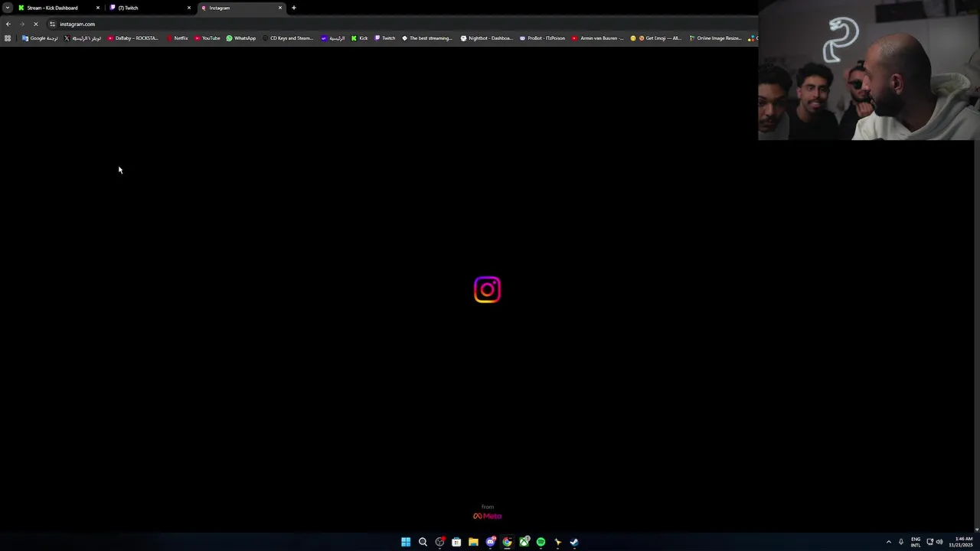The height and width of the screenshot is (551, 980).
Task: Open CD Keys and Steam bookmark
Action: (x=288, y=38)
